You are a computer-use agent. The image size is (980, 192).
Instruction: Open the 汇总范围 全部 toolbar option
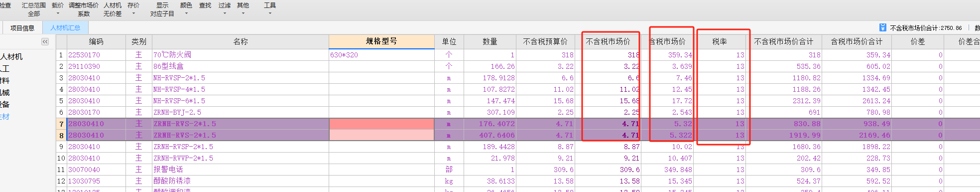coord(33,9)
